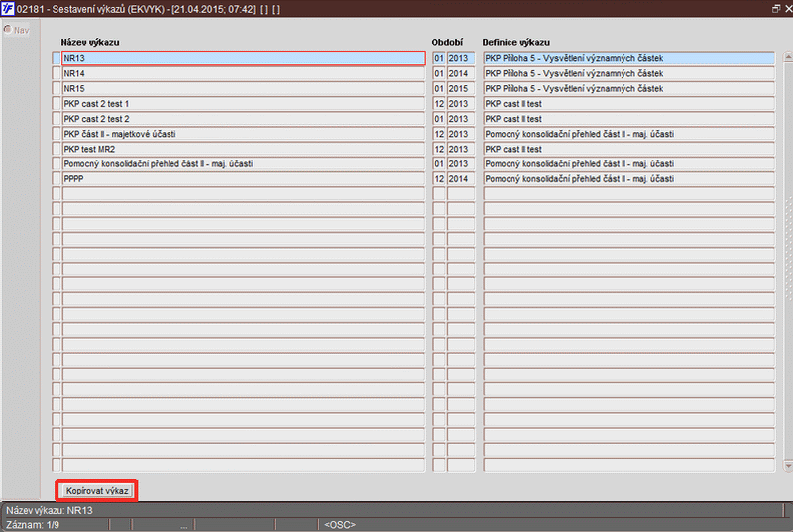Click period year 2014 in NR14 row
Viewport: 793px width, 532px height.
[x=461, y=73]
